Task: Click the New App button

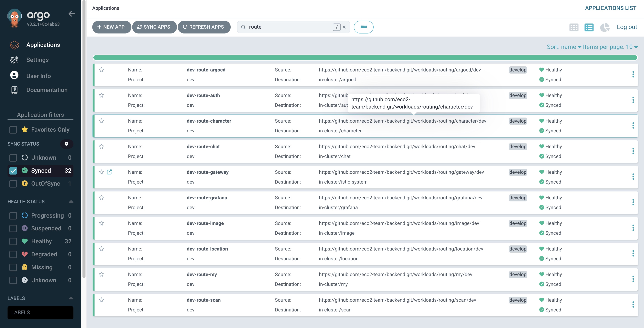Action: pos(111,27)
